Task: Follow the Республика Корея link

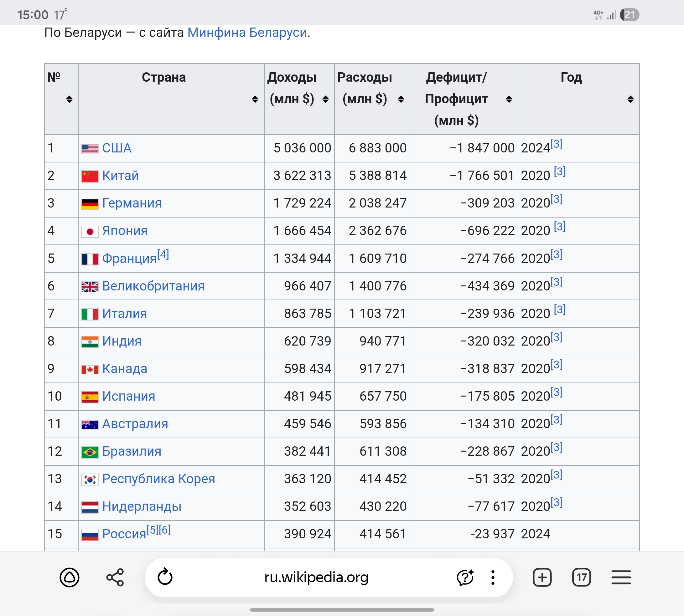Action: 158,479
